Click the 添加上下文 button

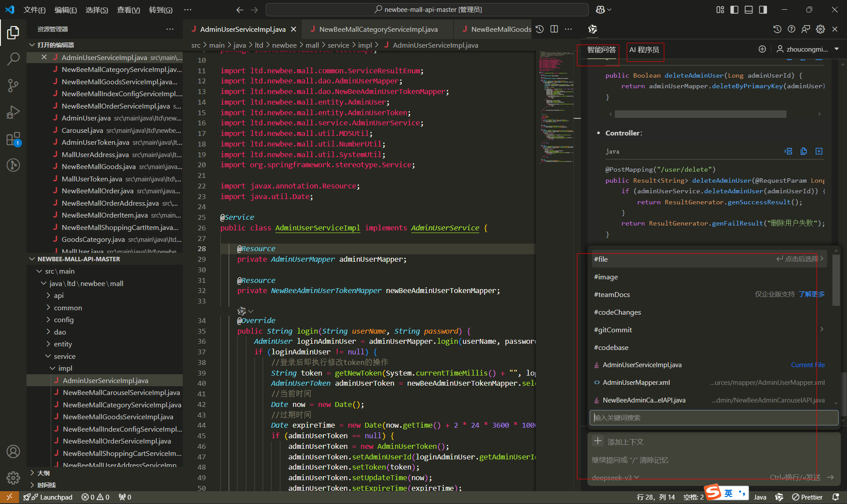tap(618, 441)
